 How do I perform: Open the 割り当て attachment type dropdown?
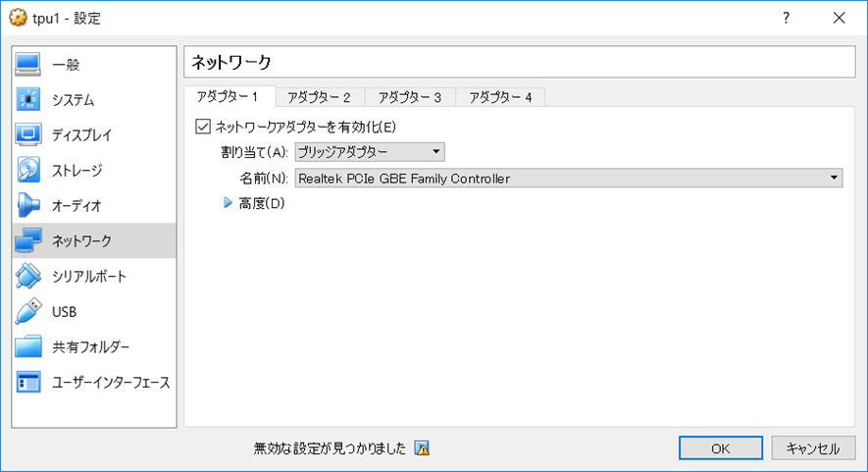coord(370,152)
